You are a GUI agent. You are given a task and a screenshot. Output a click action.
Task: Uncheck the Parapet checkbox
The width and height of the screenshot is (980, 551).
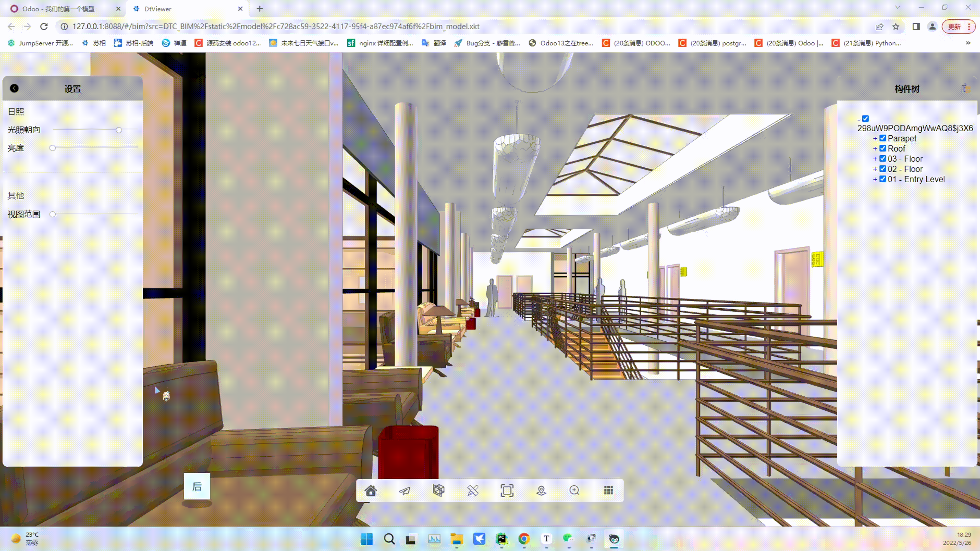click(883, 138)
